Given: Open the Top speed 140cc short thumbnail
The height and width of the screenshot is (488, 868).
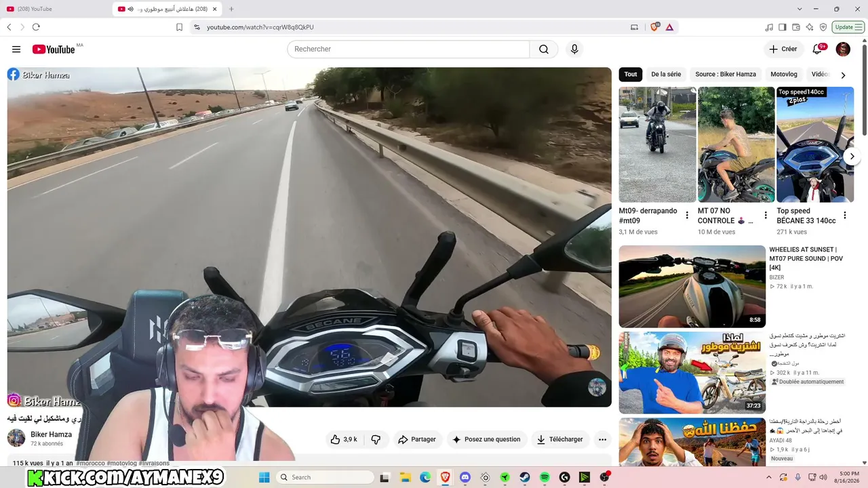Looking at the screenshot, I should pos(814,144).
